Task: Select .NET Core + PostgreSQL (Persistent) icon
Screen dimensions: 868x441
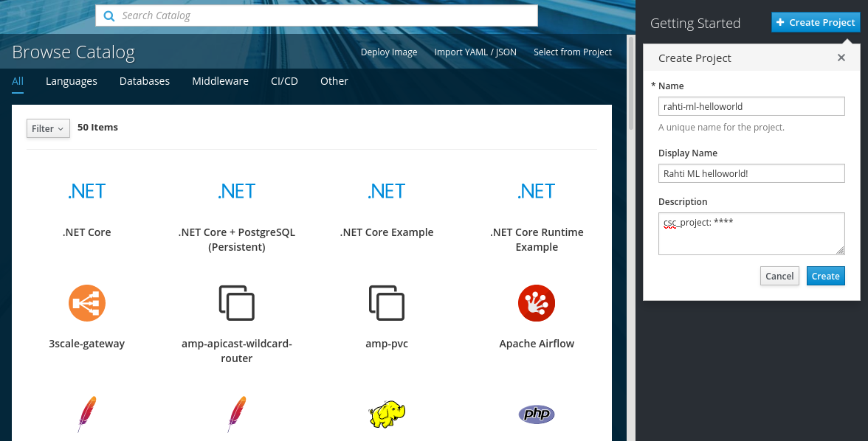Action: pyautogui.click(x=237, y=192)
